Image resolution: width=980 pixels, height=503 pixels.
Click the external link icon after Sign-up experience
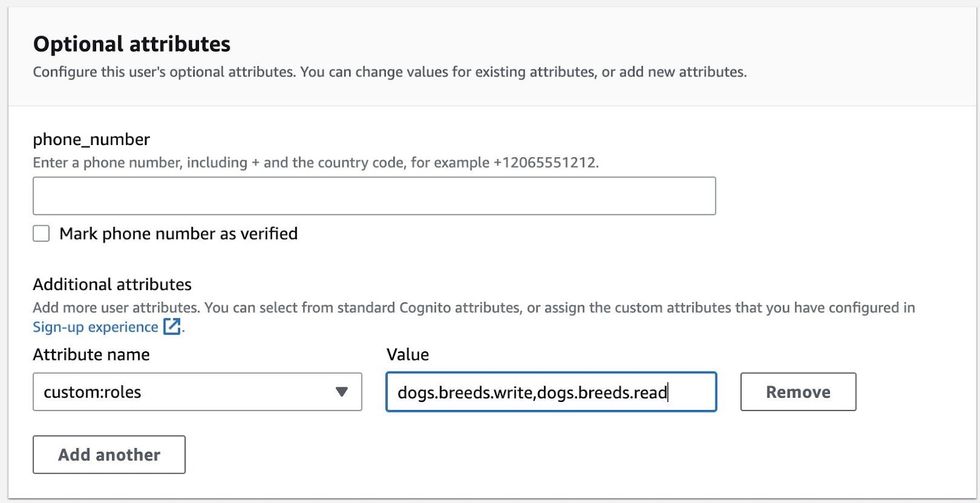click(x=172, y=327)
